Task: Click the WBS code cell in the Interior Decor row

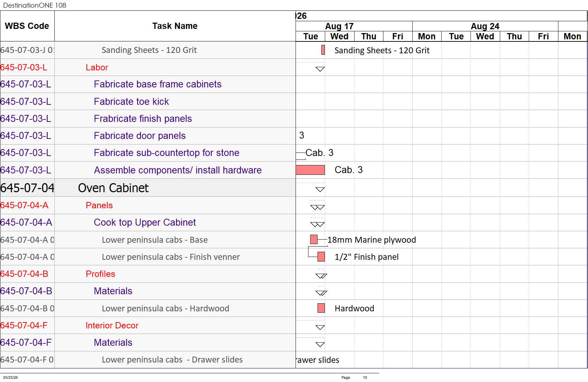Action: 27,325
